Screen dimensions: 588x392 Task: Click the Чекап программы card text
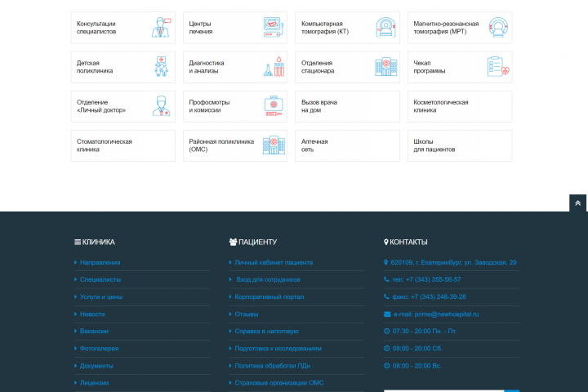pyautogui.click(x=430, y=67)
